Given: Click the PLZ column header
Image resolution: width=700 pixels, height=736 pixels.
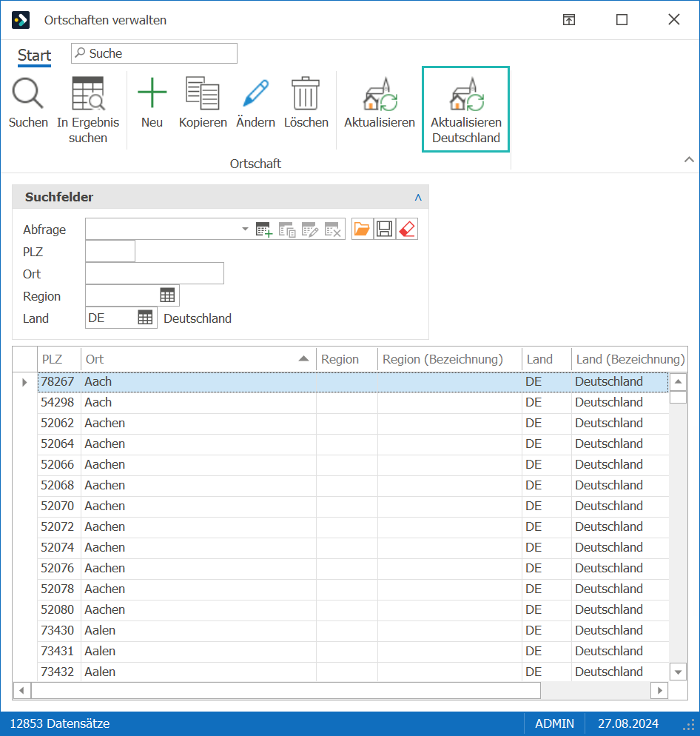Looking at the screenshot, I should pyautogui.click(x=59, y=359).
